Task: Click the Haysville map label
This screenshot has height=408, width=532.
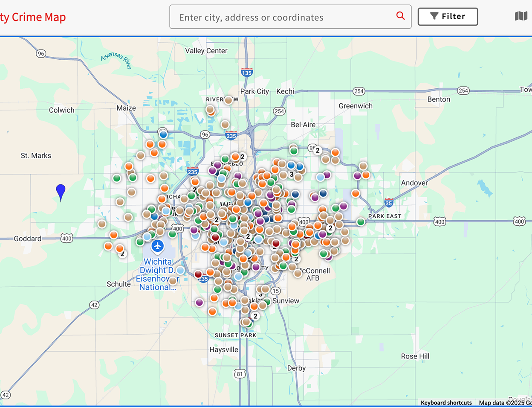Action: point(224,350)
